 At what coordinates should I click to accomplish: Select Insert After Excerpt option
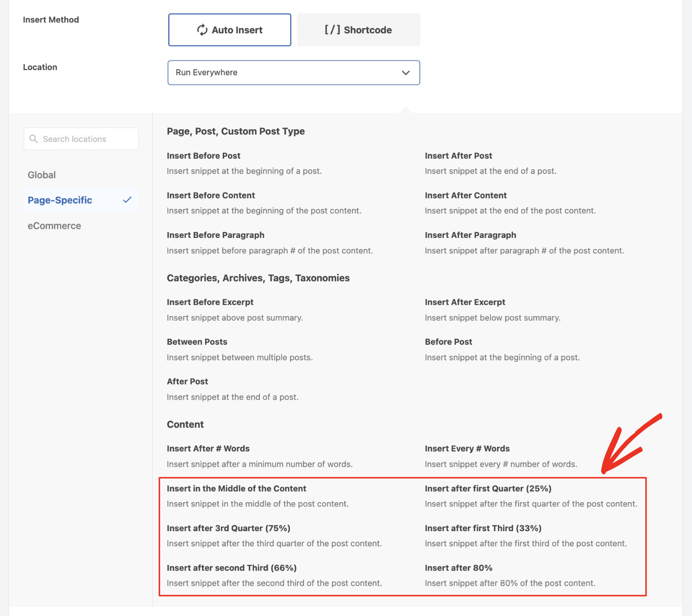tap(465, 302)
